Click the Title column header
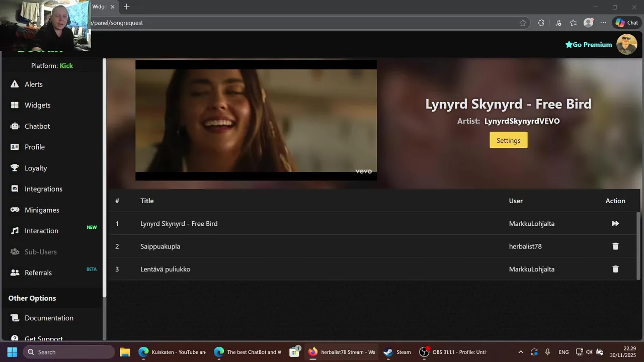 tap(147, 201)
